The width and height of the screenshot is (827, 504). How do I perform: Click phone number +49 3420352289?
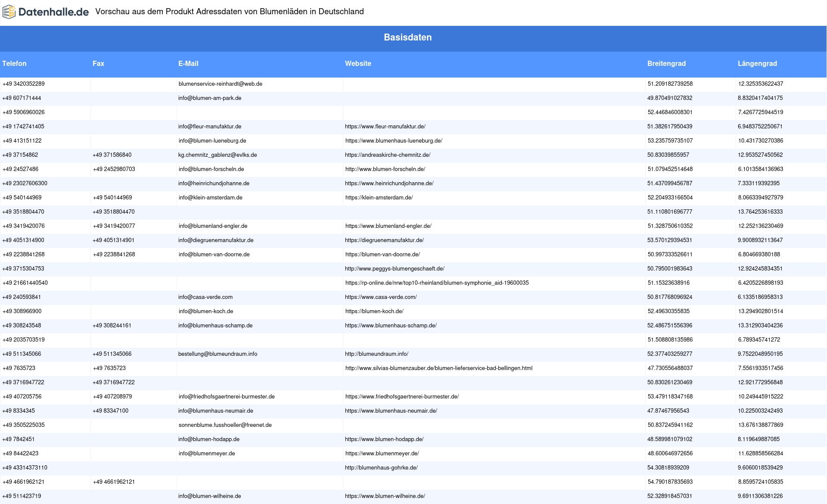24,84
